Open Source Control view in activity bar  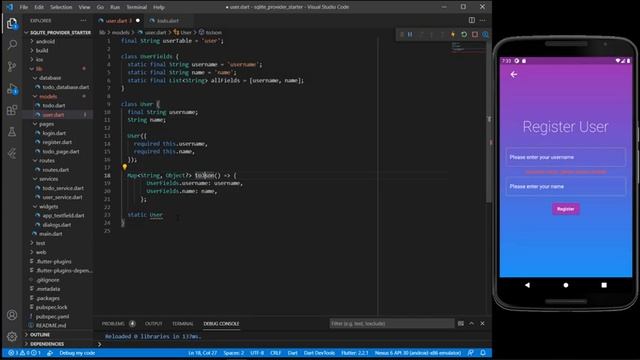12,67
